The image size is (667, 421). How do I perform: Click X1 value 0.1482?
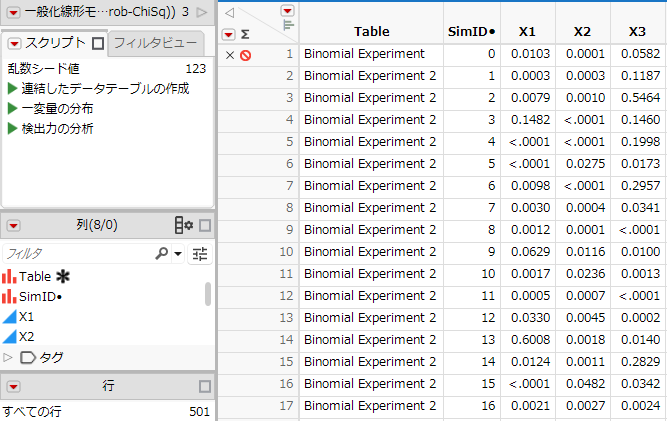(530, 119)
